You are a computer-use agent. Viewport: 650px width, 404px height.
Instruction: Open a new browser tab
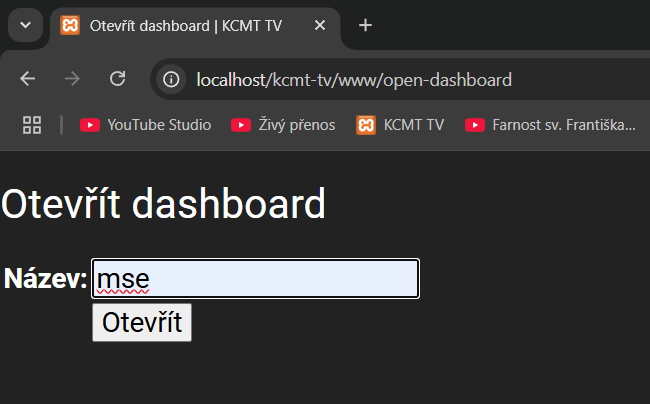(366, 25)
